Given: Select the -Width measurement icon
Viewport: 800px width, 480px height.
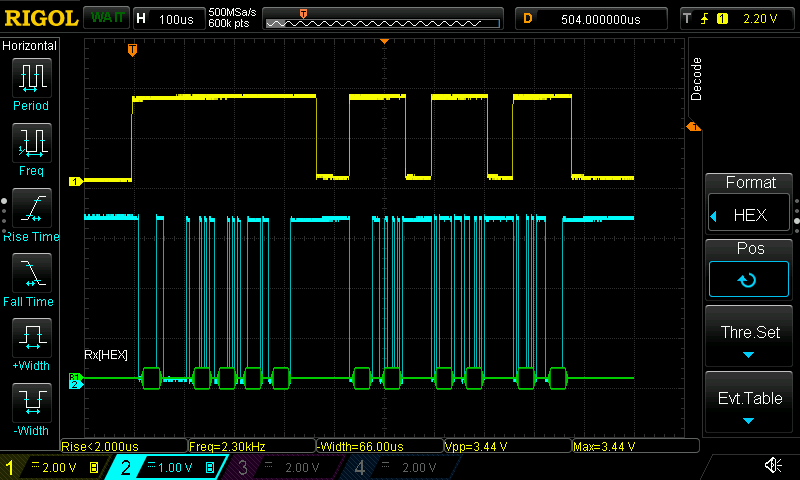Looking at the screenshot, I should (32, 402).
